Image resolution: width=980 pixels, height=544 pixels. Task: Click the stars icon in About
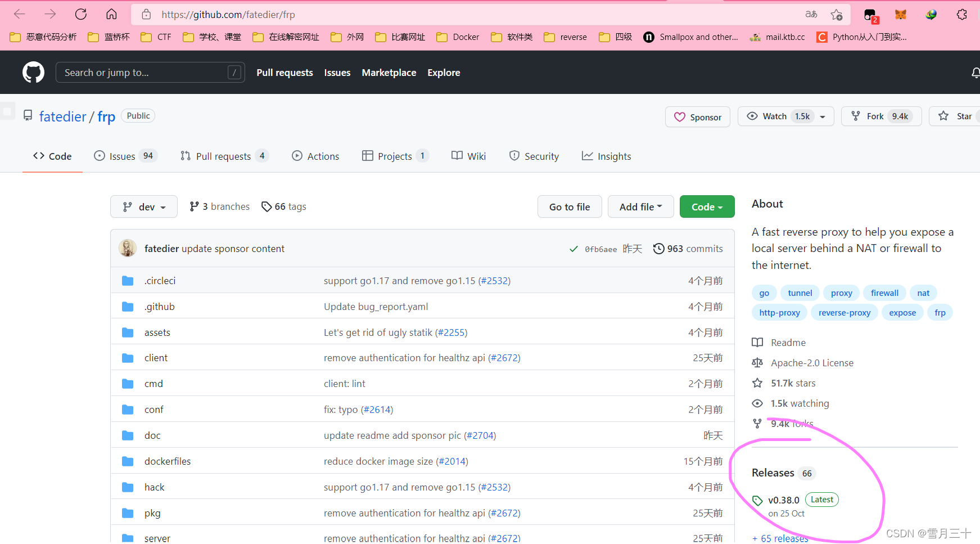(x=757, y=383)
